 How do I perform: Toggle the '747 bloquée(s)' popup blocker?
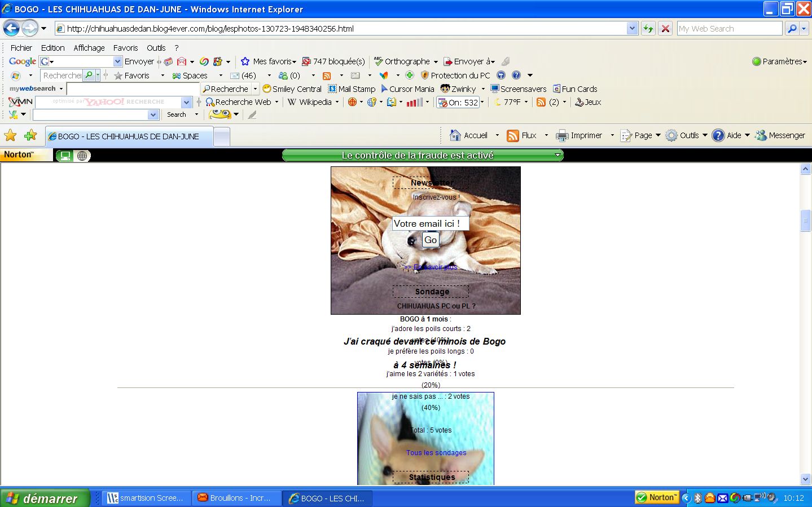coord(333,61)
